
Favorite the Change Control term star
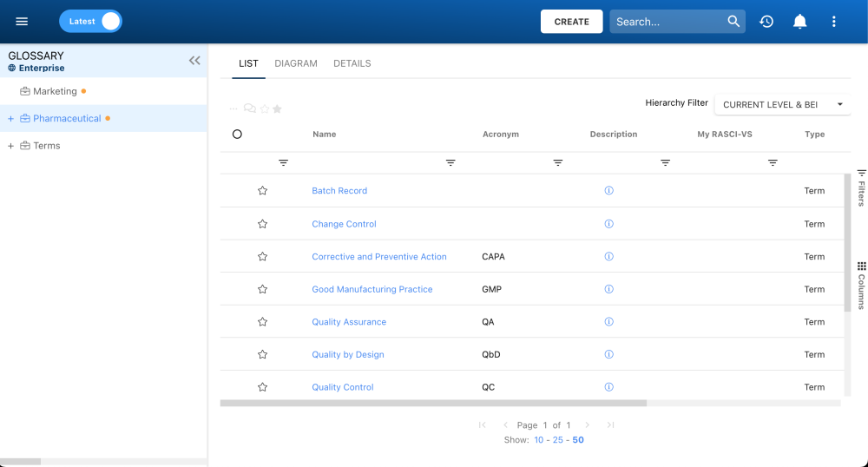(262, 224)
